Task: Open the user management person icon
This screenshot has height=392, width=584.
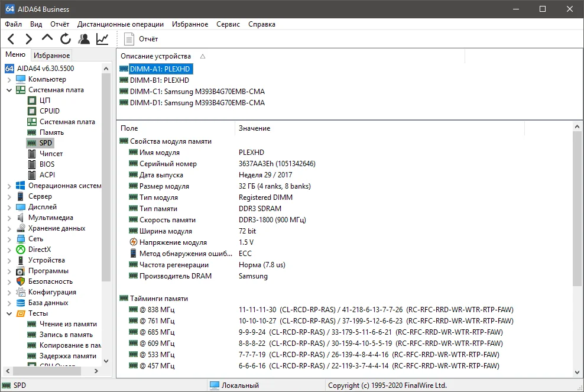Action: tap(84, 39)
